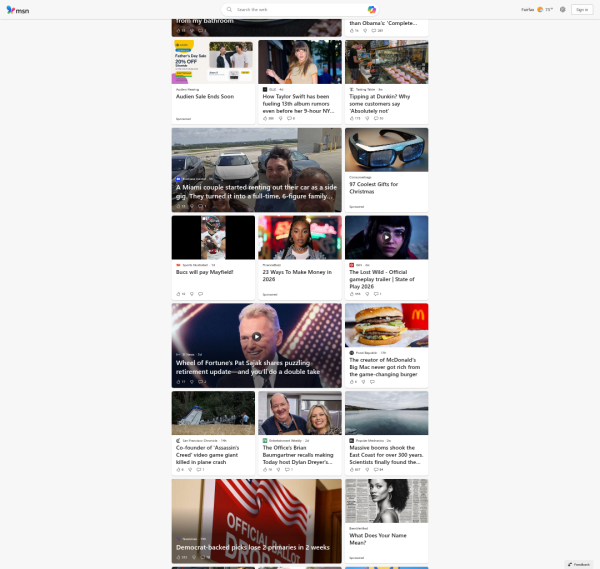The image size is (600, 569).
Task: Like the Pat Sajak retirement update story
Action: [x=178, y=382]
